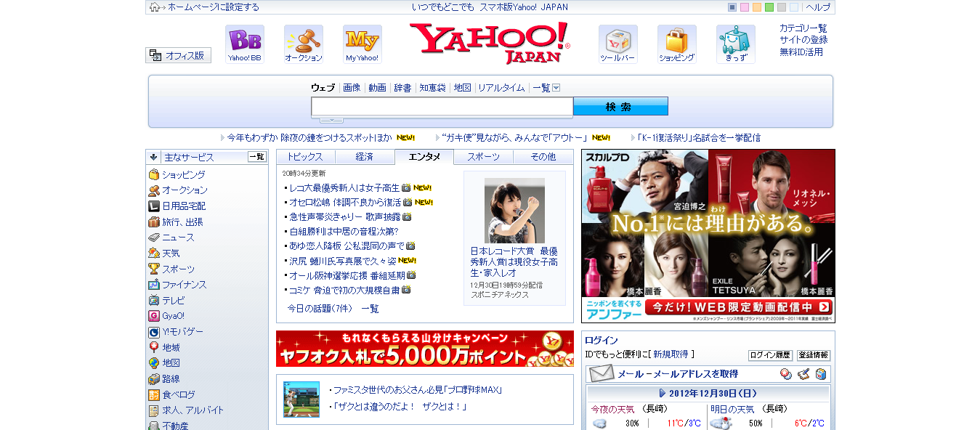The image size is (980, 430).
Task: Open 求人、アルバイト in the services sidebar
Action: point(193,410)
